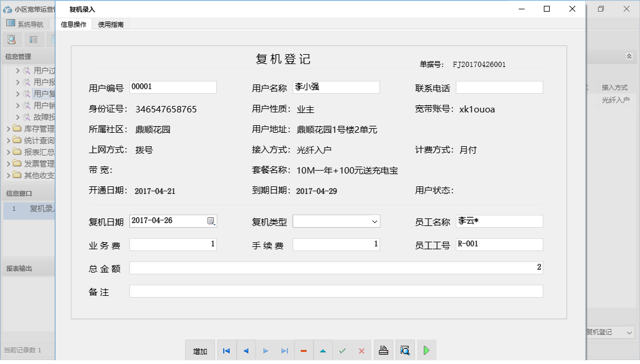
Task: Jump to the last record
Action: 284,351
